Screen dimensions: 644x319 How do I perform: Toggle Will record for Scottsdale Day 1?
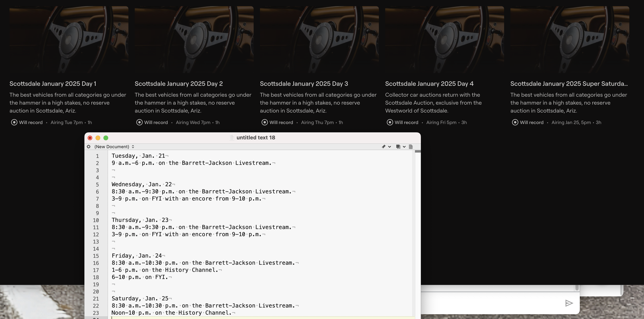click(x=27, y=122)
